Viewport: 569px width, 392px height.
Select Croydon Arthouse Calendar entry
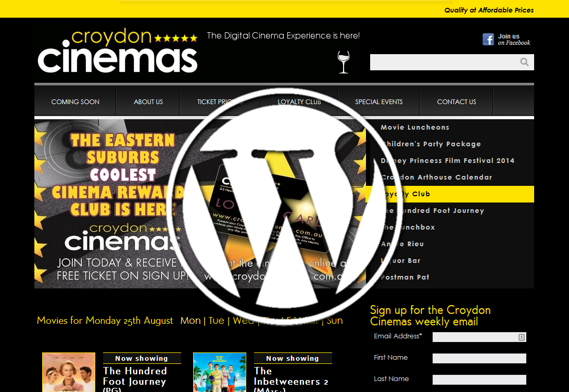click(x=450, y=178)
